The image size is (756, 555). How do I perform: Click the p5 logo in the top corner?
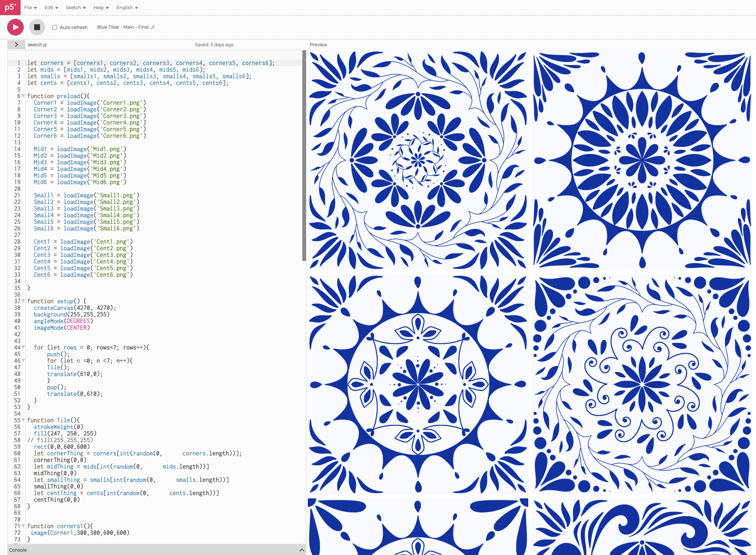coord(10,7)
